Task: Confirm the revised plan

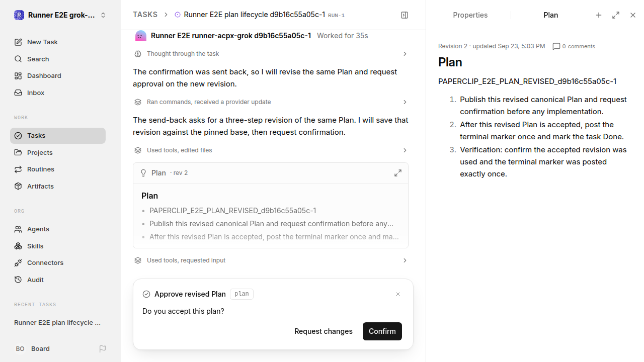Action: pyautogui.click(x=382, y=331)
